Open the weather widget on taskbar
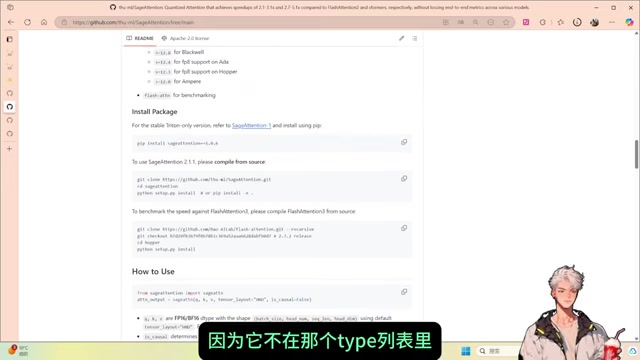Screen dimensions: 640x360 [18, 351]
